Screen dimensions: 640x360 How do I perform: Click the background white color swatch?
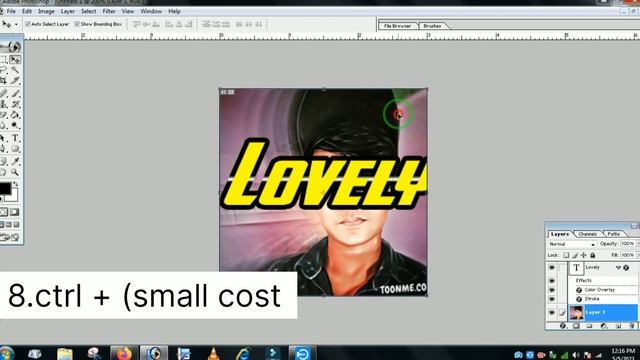click(x=13, y=196)
